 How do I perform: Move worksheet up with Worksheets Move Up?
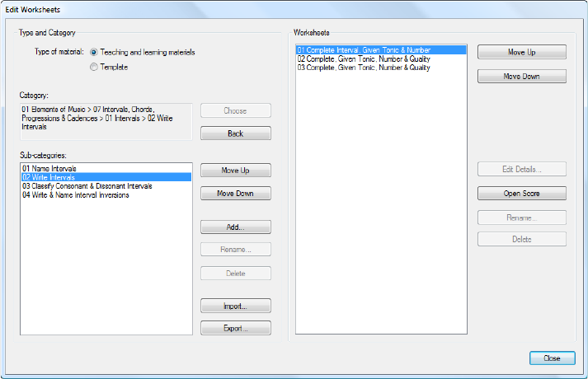pos(522,52)
